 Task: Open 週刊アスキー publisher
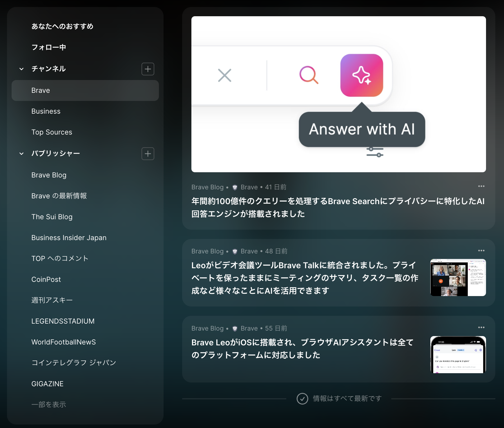click(85, 300)
